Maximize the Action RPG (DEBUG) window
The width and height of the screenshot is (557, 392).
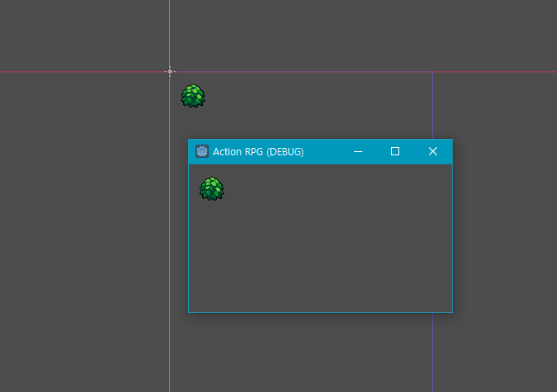pyautogui.click(x=395, y=152)
